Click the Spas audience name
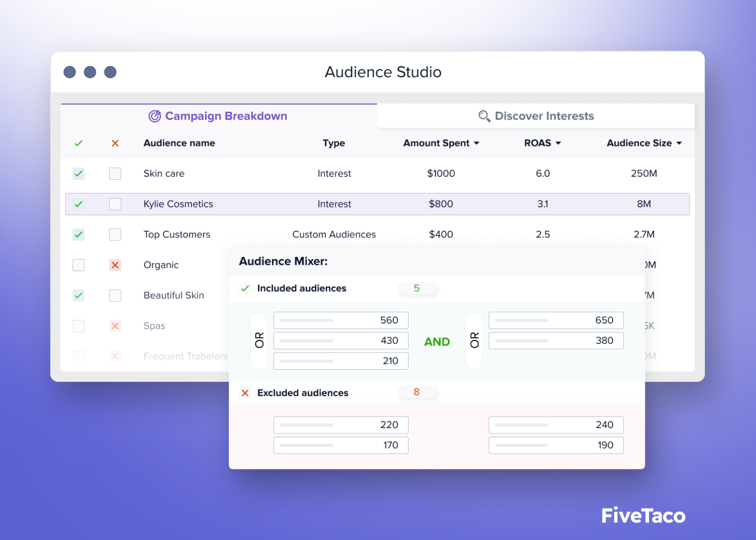This screenshot has width=756, height=540. 154,326
